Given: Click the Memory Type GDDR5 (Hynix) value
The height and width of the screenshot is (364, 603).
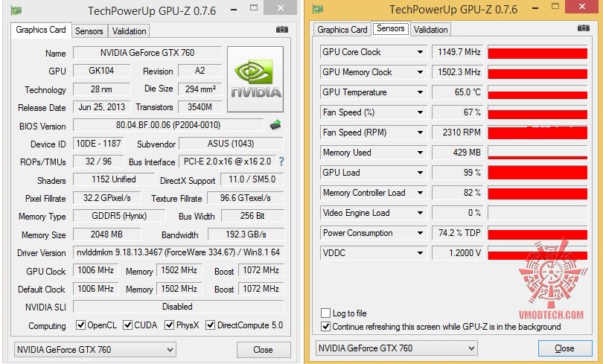Looking at the screenshot, I should pos(119,216).
